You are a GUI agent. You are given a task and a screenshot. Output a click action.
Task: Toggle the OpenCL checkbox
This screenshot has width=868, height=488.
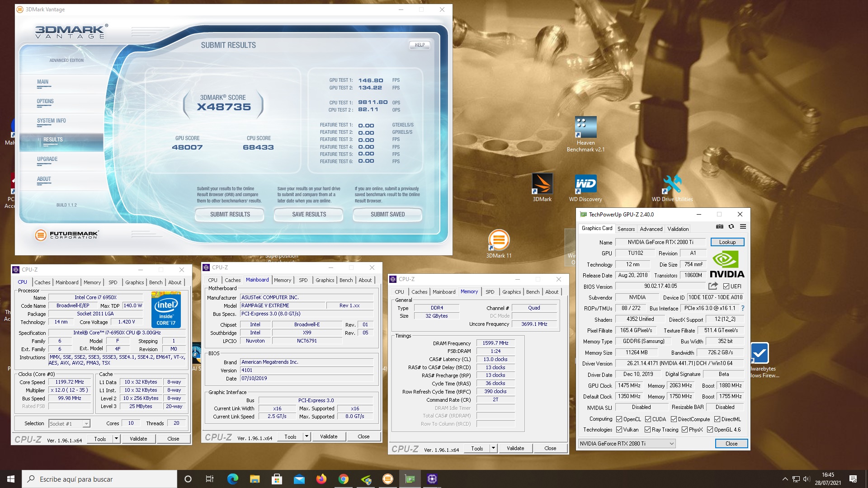(619, 419)
